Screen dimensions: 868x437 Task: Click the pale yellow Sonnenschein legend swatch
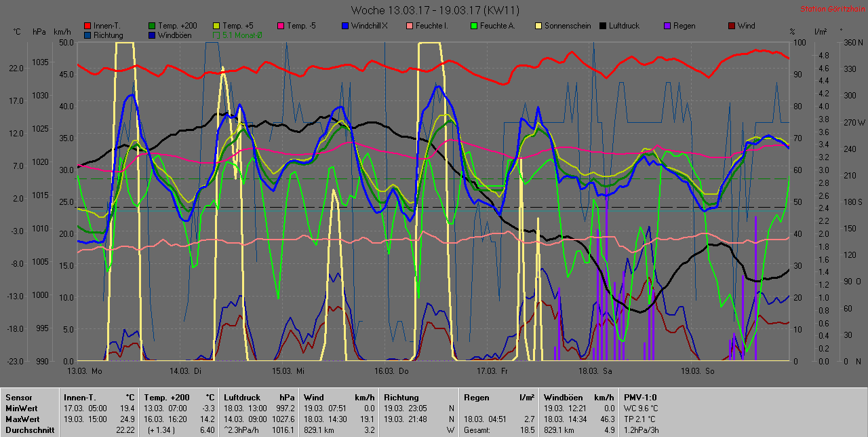tap(538, 26)
